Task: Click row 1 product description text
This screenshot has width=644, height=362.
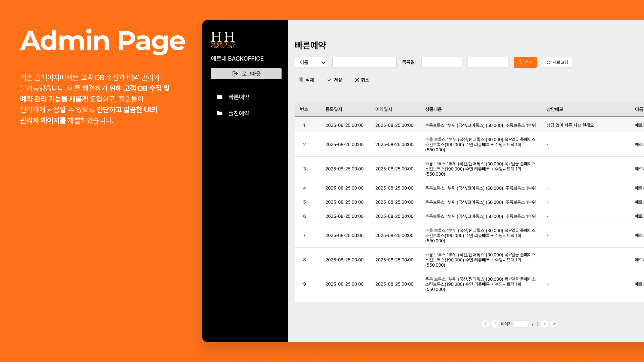Action: click(480, 125)
